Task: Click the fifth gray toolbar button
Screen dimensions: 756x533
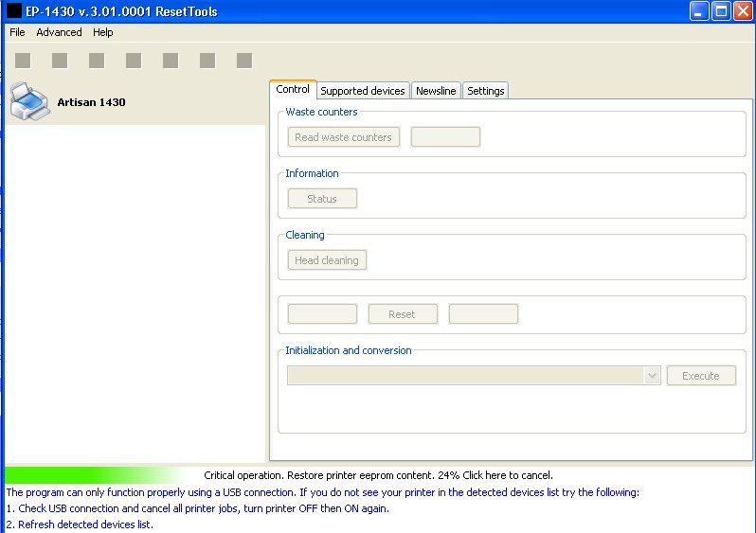Action: tap(171, 61)
